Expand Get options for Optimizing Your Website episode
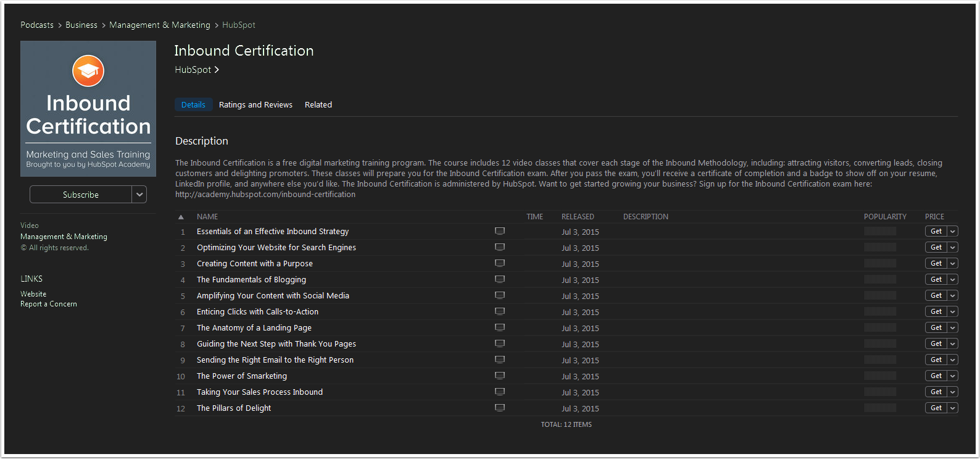980x459 pixels. [x=953, y=247]
